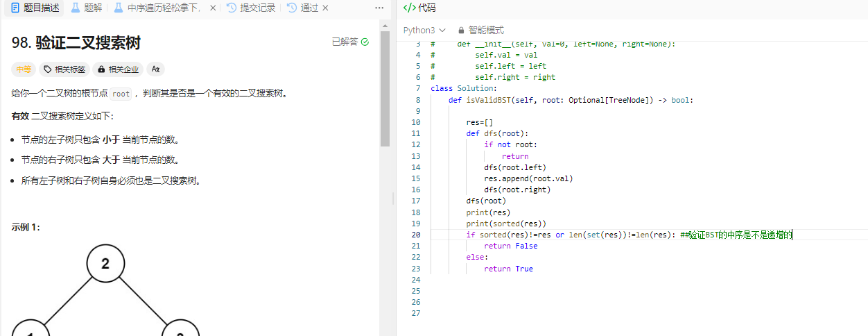Click the 已解答 status text
Screen dimensions: 868x336
[345, 42]
